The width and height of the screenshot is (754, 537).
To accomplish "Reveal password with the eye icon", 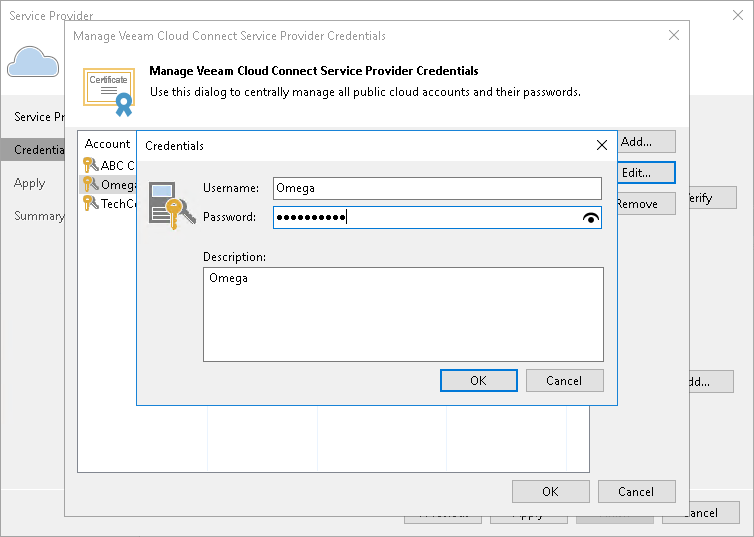I will [x=591, y=218].
